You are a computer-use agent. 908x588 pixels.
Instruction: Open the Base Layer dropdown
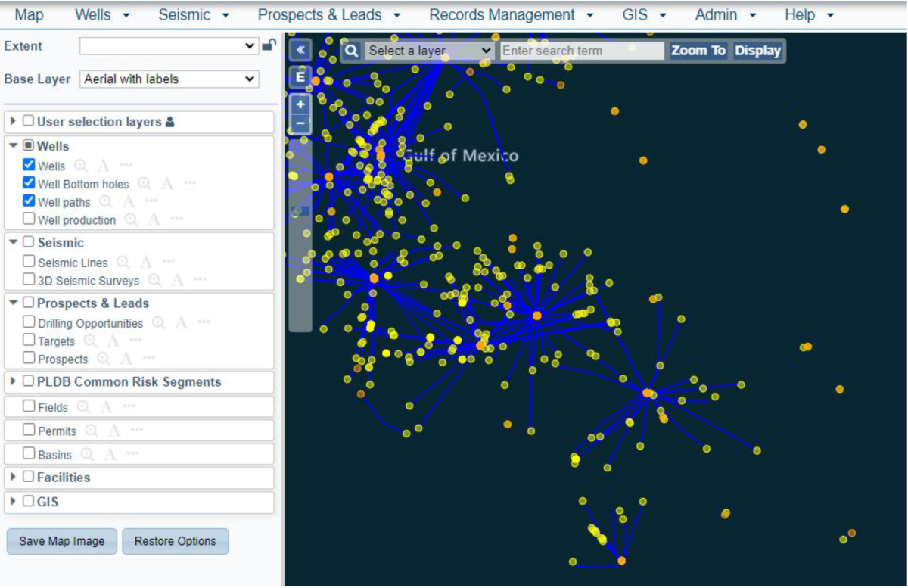pyautogui.click(x=168, y=79)
